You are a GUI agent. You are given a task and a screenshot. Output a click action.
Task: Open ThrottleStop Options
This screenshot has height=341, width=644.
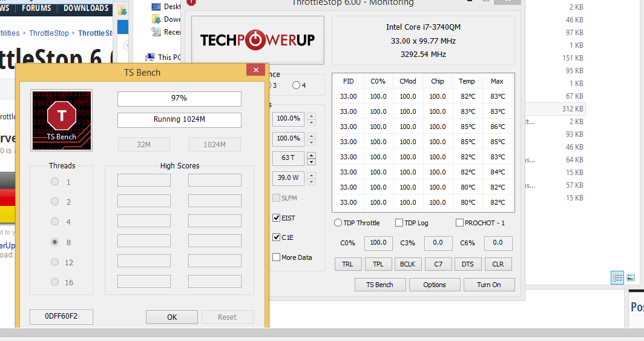pyautogui.click(x=435, y=285)
